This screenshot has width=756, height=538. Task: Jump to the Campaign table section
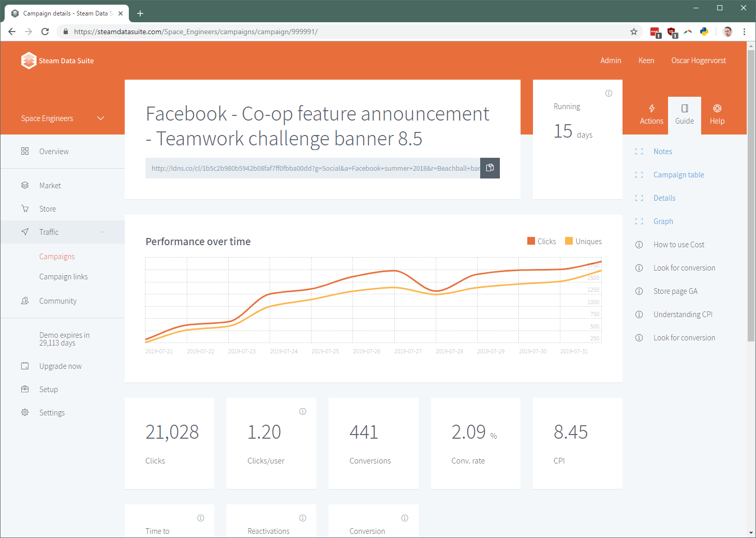point(679,175)
